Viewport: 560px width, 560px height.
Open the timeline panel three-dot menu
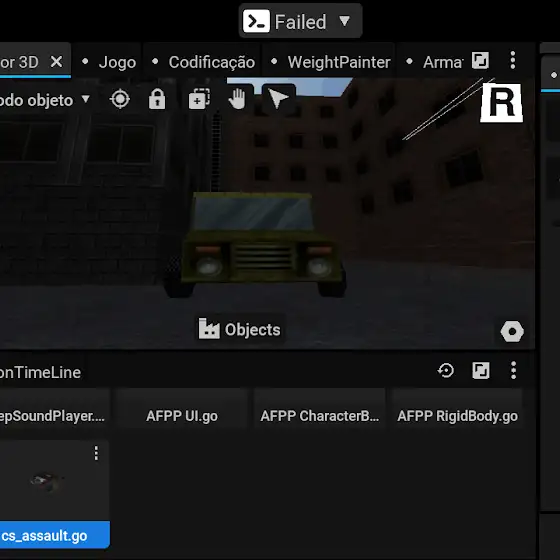point(513,370)
